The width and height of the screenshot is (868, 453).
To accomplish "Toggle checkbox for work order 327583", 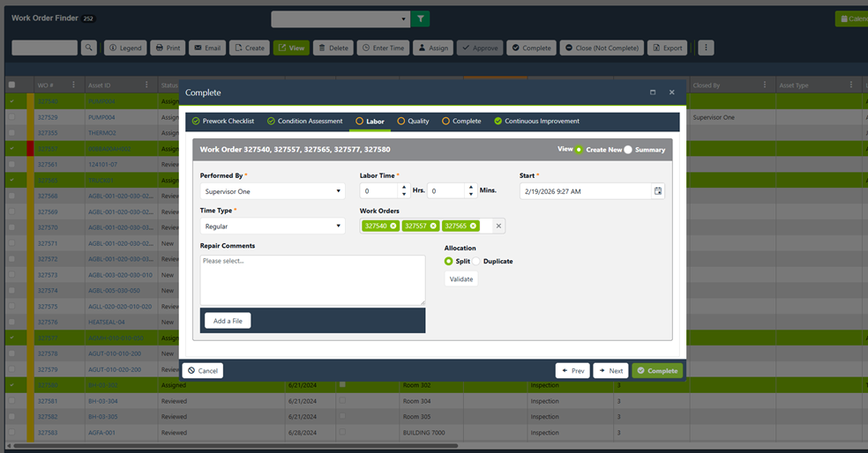I will click(11, 432).
